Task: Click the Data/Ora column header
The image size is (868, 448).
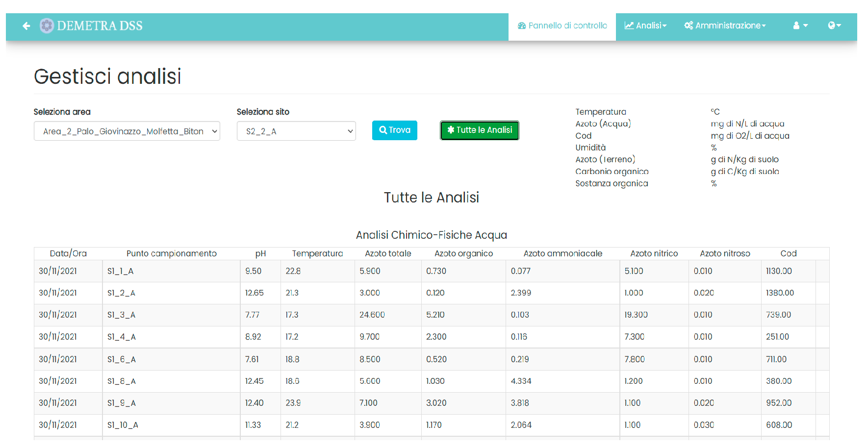Action: pyautogui.click(x=68, y=253)
